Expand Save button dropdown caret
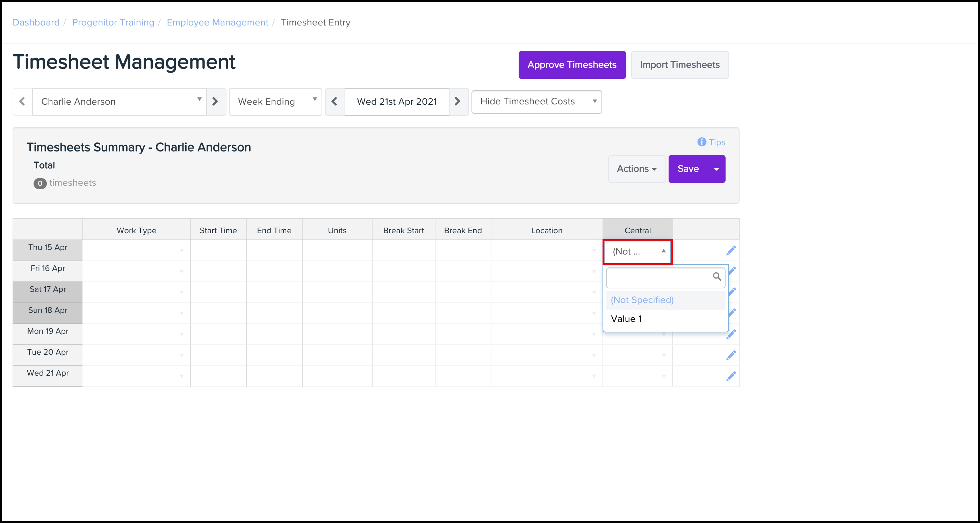The width and height of the screenshot is (980, 523). [x=716, y=169]
